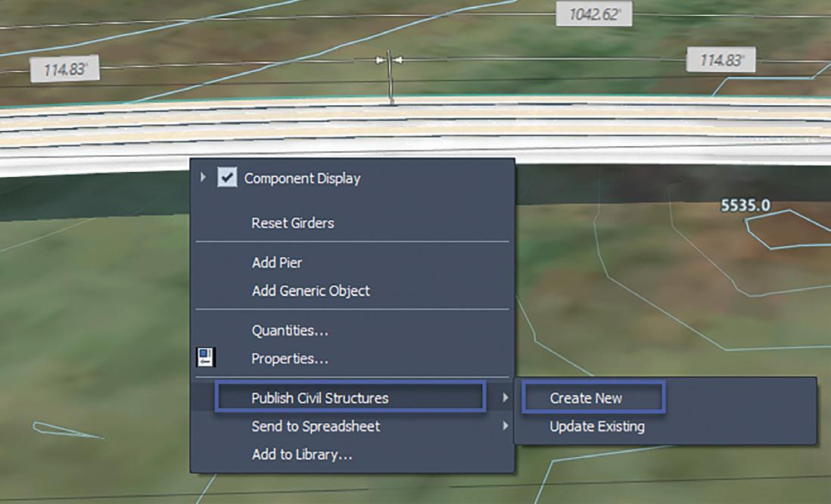Open Quantities... dialog
831x504 pixels.
[290, 331]
